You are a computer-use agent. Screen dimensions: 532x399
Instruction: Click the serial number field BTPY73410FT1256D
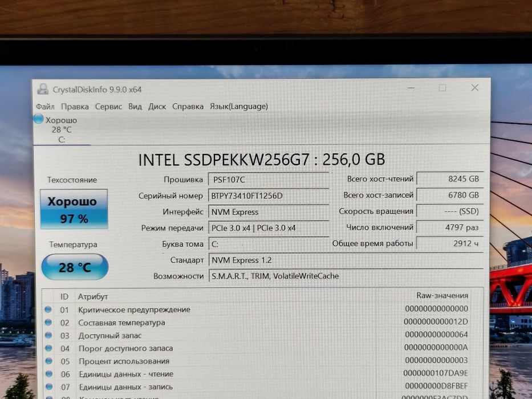tap(269, 196)
